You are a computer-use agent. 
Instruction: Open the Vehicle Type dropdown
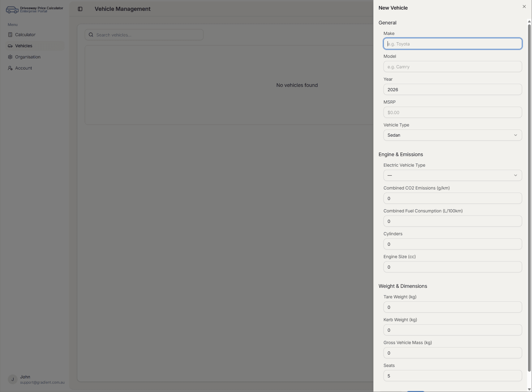(x=452, y=135)
